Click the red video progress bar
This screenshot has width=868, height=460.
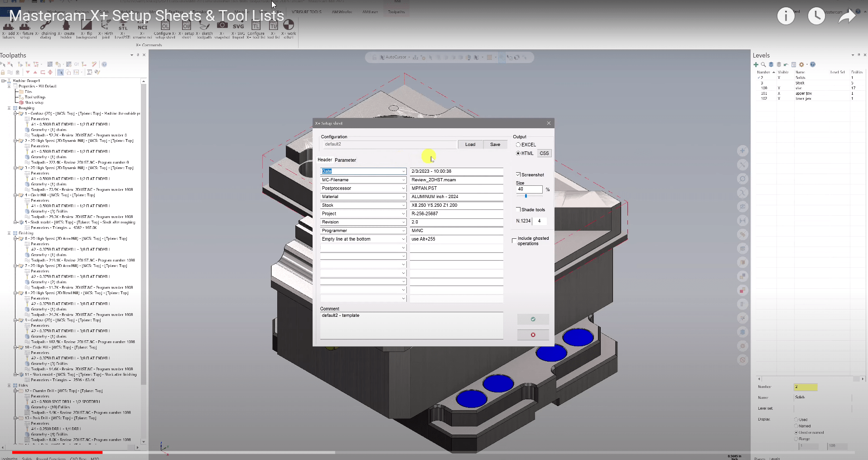click(57, 452)
